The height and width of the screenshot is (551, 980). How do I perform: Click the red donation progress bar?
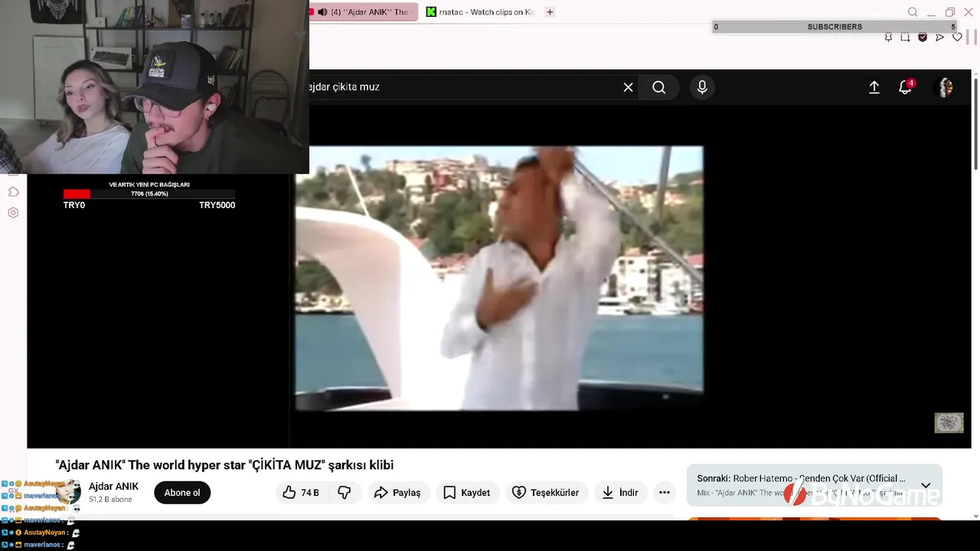tap(77, 194)
